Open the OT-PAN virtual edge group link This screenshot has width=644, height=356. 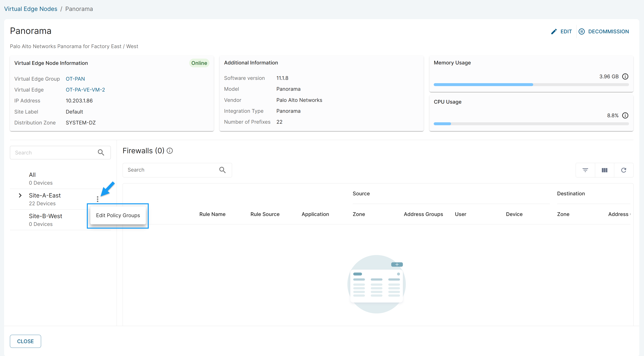tap(75, 79)
